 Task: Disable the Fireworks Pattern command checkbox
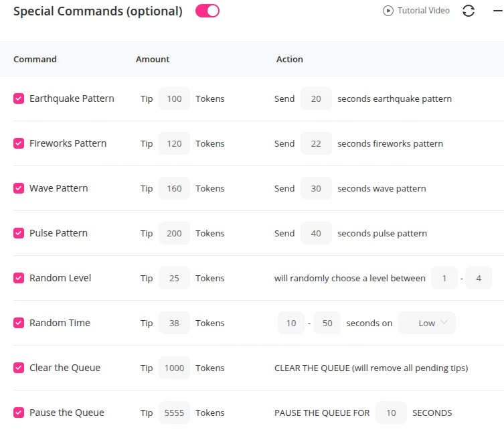[19, 143]
